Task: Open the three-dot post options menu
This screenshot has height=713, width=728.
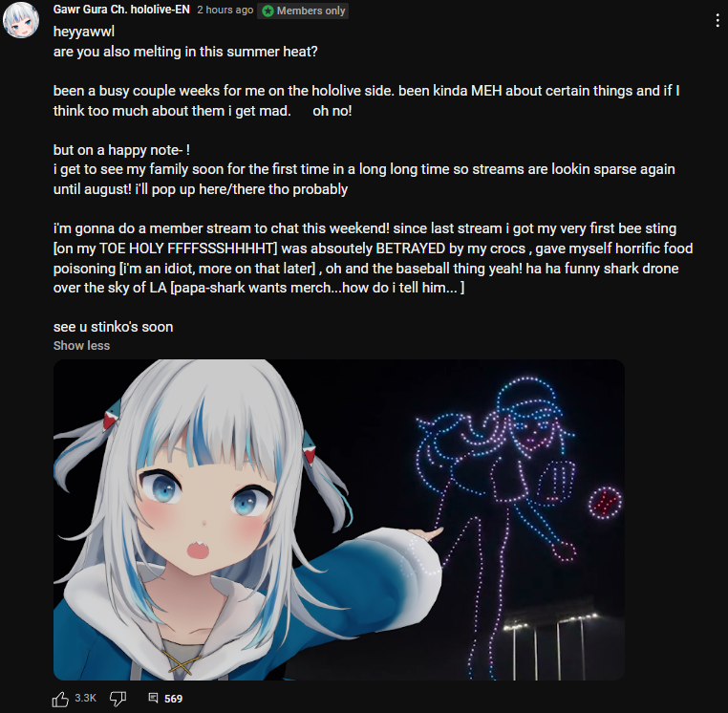Action: click(x=717, y=20)
